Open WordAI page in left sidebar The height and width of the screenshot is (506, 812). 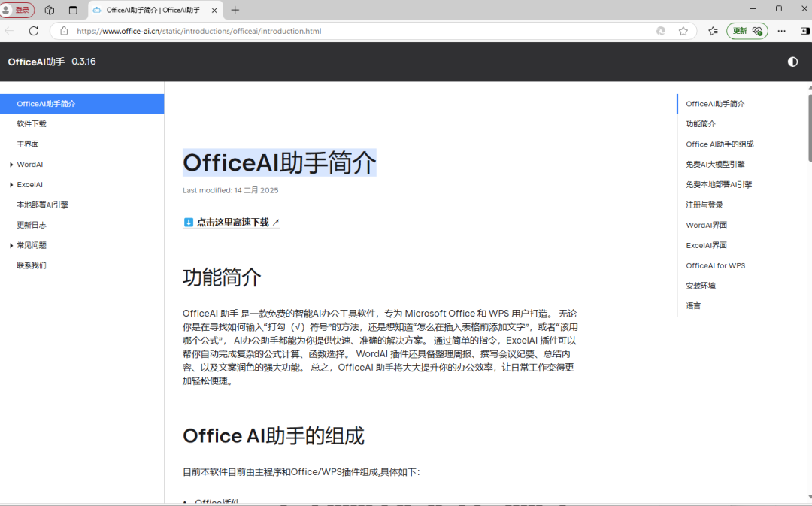click(x=29, y=164)
